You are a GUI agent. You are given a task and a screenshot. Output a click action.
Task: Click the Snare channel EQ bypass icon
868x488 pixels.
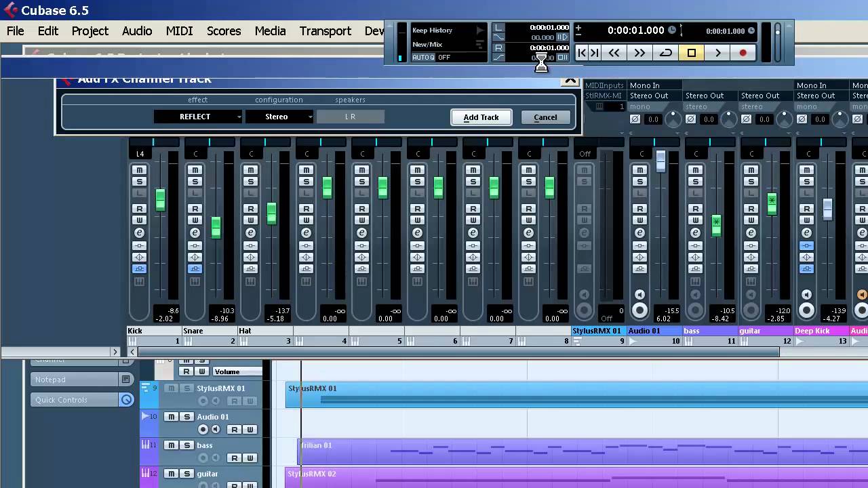[195, 257]
